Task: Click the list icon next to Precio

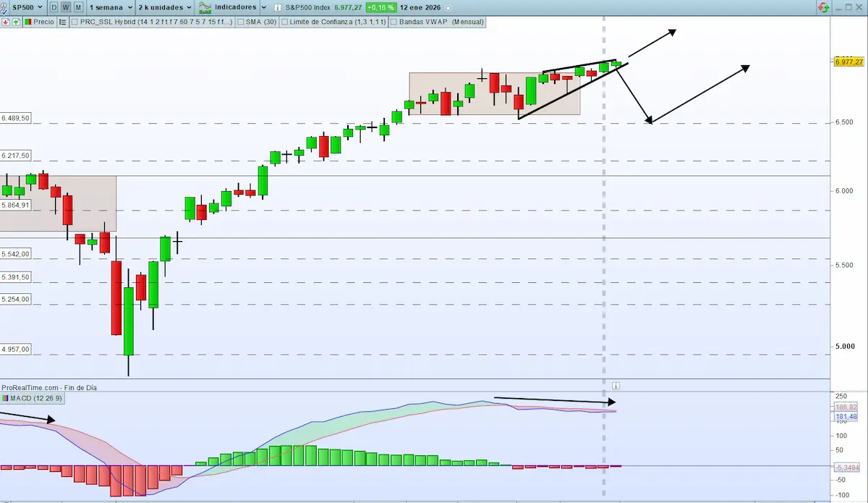Action: click(x=62, y=22)
